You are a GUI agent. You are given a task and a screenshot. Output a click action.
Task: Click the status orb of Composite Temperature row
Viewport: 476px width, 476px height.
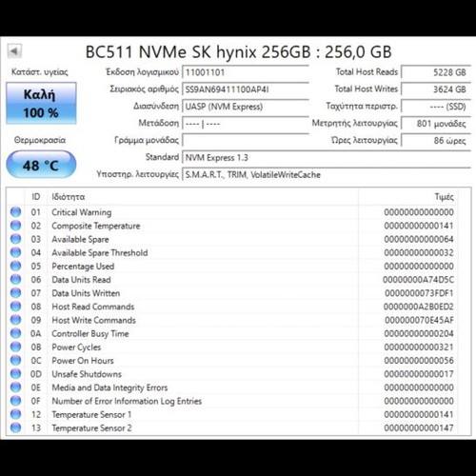coord(15,226)
